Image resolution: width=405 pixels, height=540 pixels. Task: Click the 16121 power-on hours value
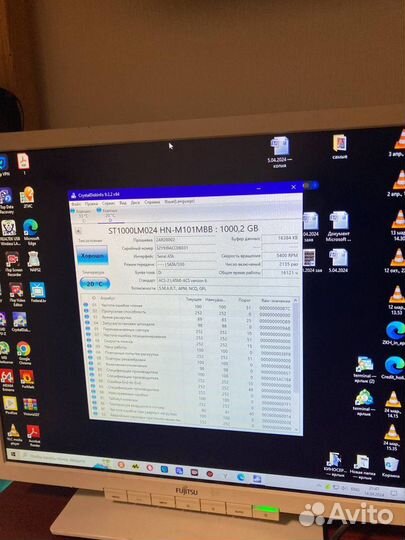[281, 273]
